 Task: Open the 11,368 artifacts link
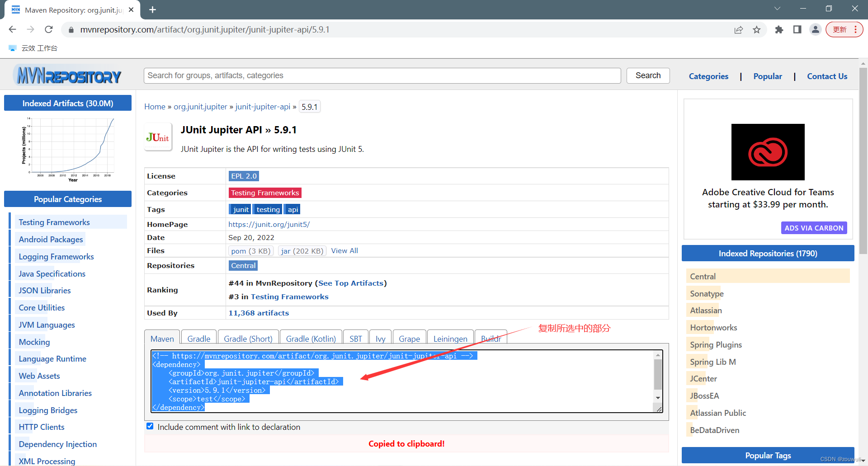[259, 313]
